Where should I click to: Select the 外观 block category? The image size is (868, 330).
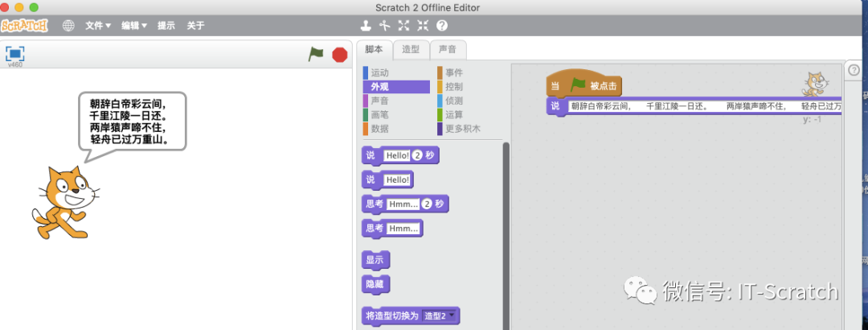tap(396, 86)
